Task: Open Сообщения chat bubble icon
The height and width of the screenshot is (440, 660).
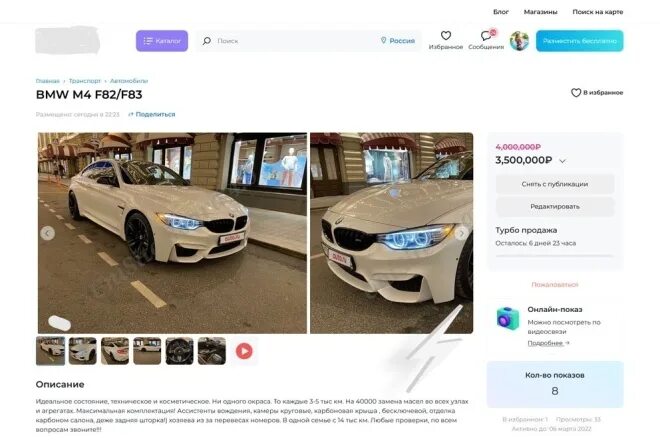Action: (487, 36)
